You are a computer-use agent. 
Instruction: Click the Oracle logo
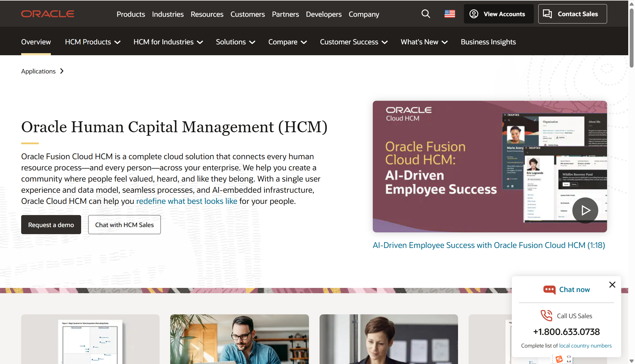click(48, 14)
